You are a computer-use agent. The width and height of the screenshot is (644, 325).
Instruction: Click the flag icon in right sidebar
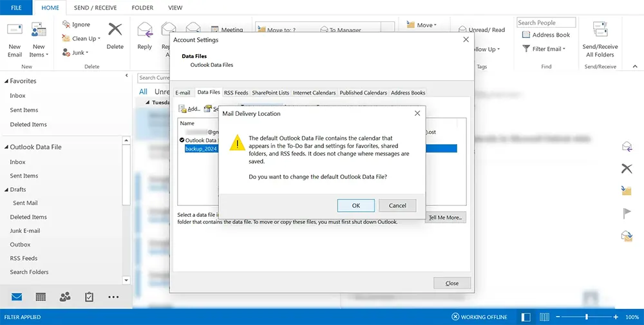(627, 214)
